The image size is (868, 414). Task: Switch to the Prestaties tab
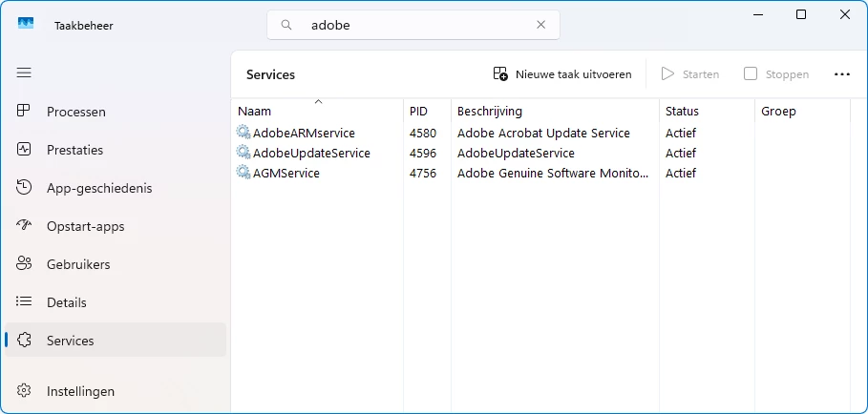click(116, 150)
